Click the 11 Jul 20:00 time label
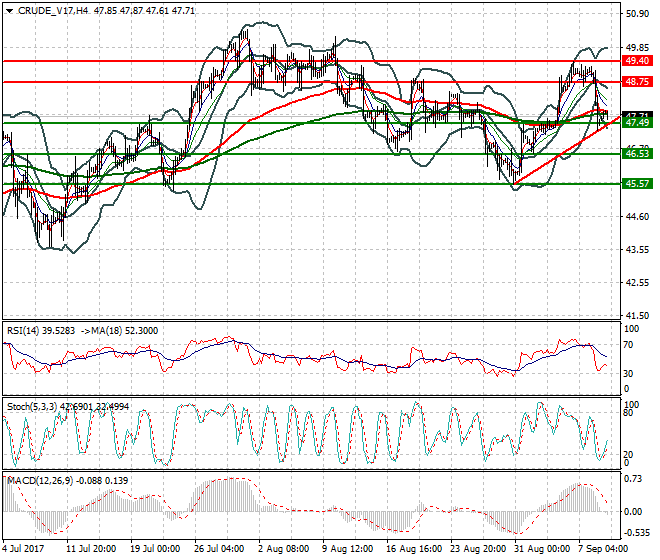 91,549
